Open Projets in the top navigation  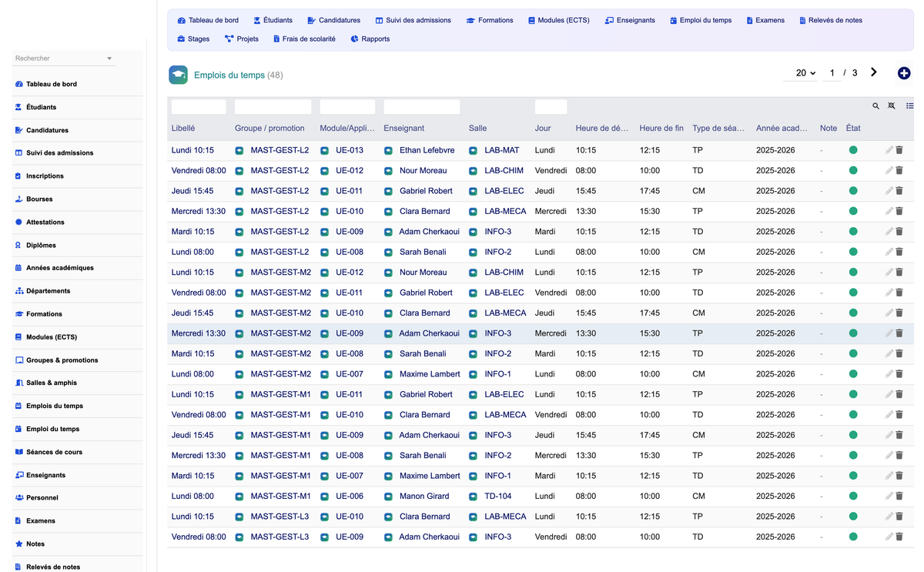241,38
